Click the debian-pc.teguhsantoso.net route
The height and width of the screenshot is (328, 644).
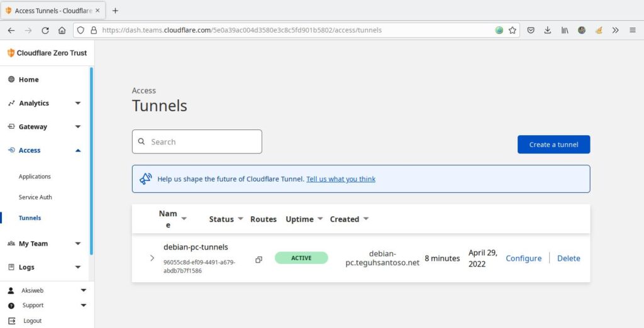point(382,258)
